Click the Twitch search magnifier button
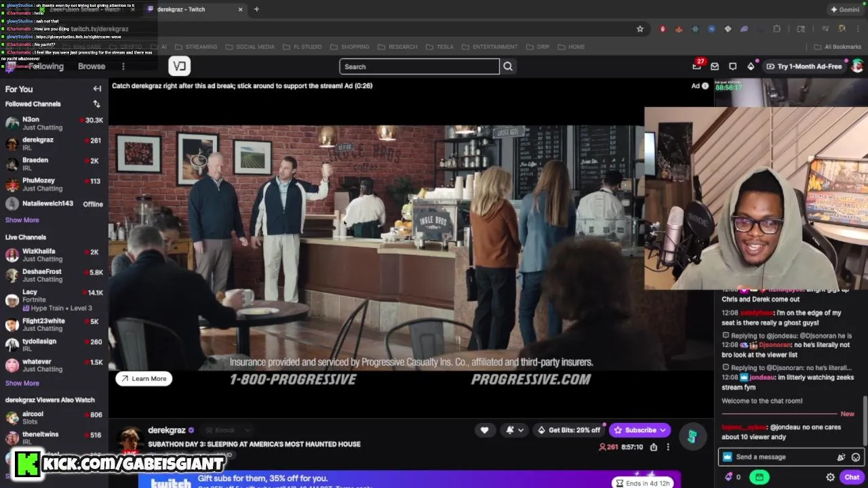Viewport: 868px width, 488px height. [x=508, y=66]
